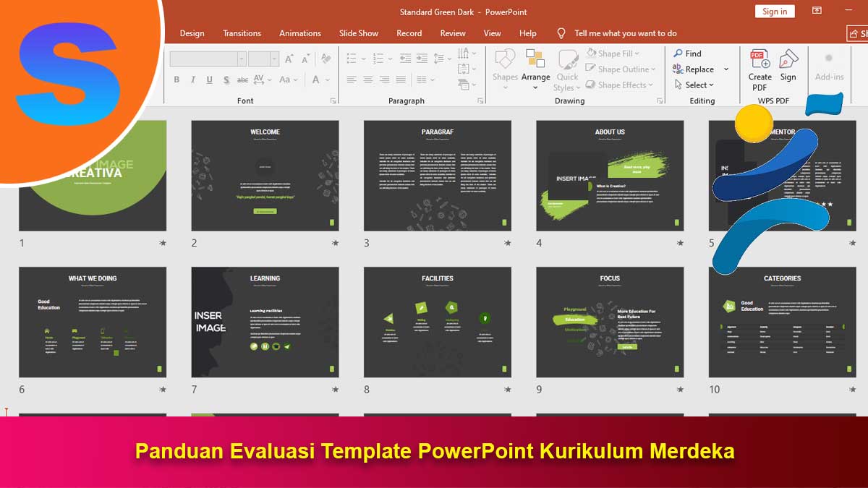Open the Help tab

pyautogui.click(x=528, y=33)
